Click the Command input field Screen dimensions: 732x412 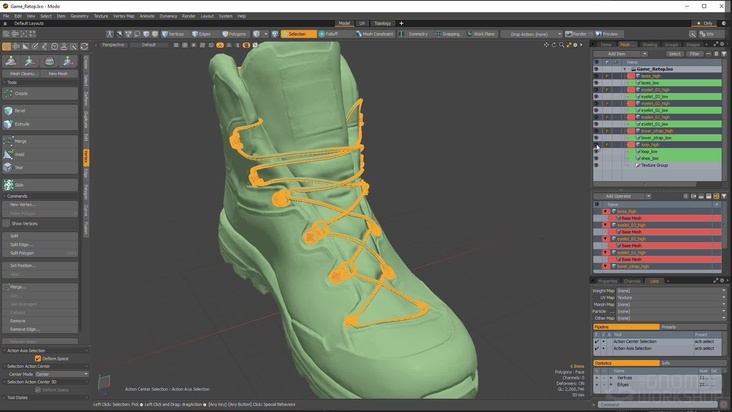tap(658, 405)
